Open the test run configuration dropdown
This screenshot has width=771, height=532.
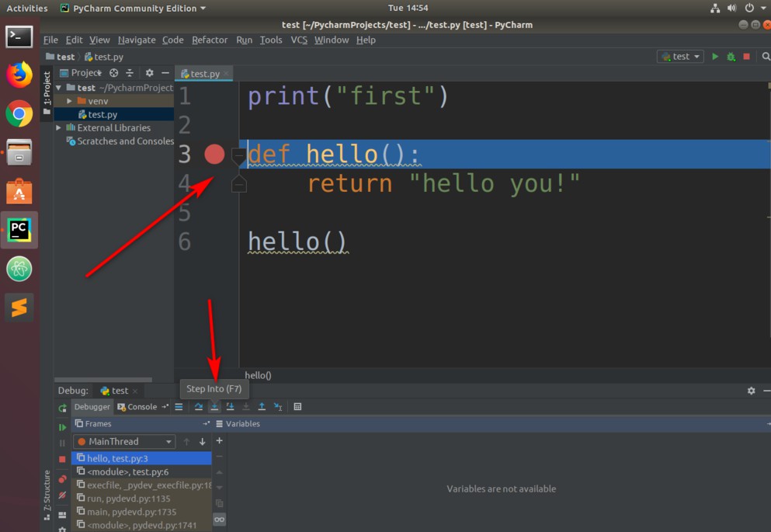click(x=680, y=57)
